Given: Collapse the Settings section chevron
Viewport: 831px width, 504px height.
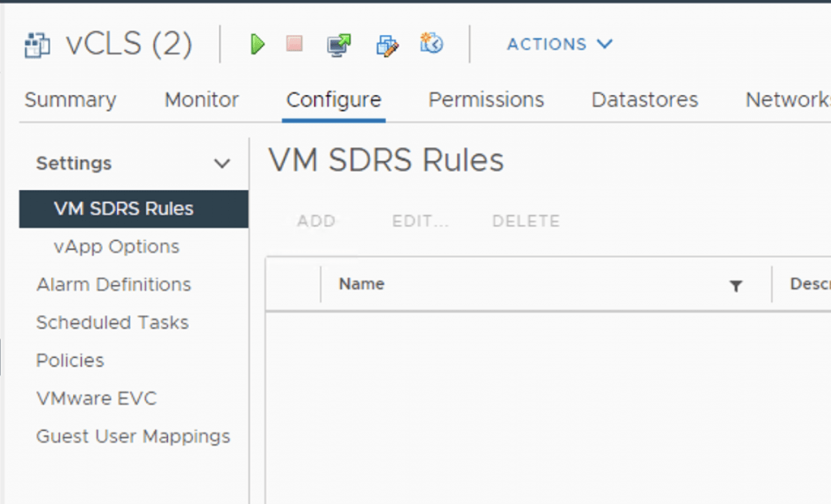Looking at the screenshot, I should [222, 164].
